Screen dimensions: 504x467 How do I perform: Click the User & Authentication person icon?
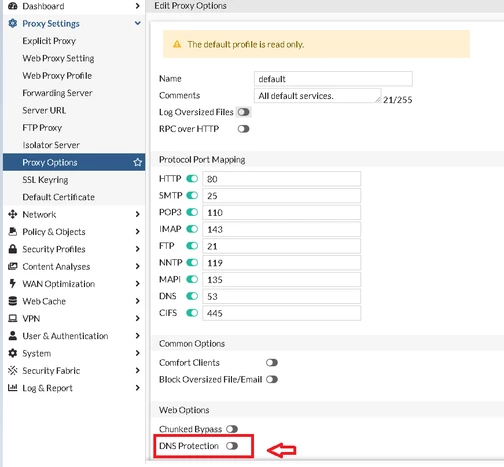[13, 336]
